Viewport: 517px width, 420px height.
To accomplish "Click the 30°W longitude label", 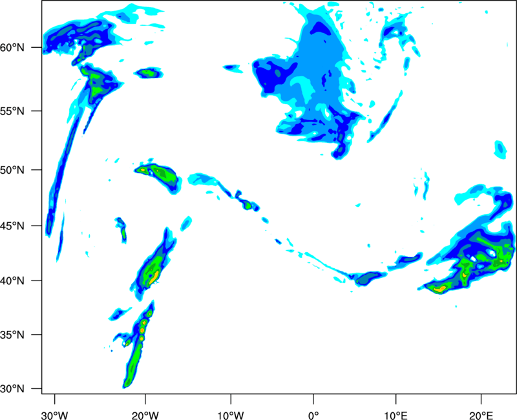I will tap(55, 415).
